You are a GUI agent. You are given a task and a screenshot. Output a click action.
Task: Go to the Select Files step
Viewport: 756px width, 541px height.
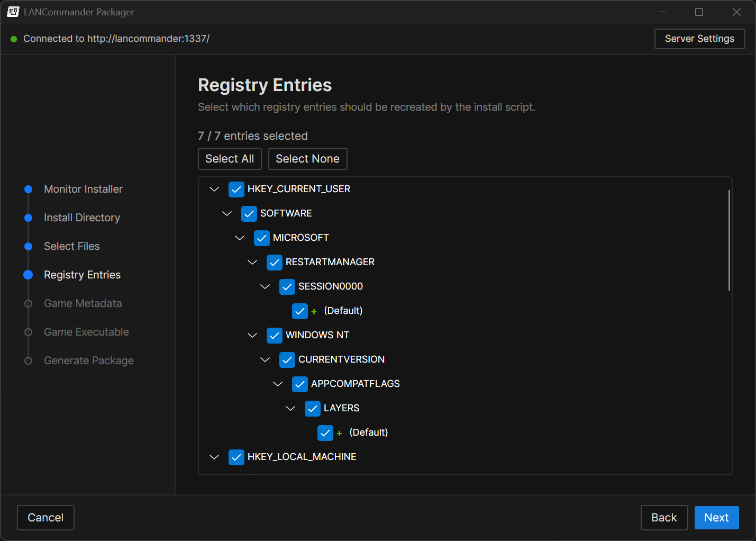point(72,247)
